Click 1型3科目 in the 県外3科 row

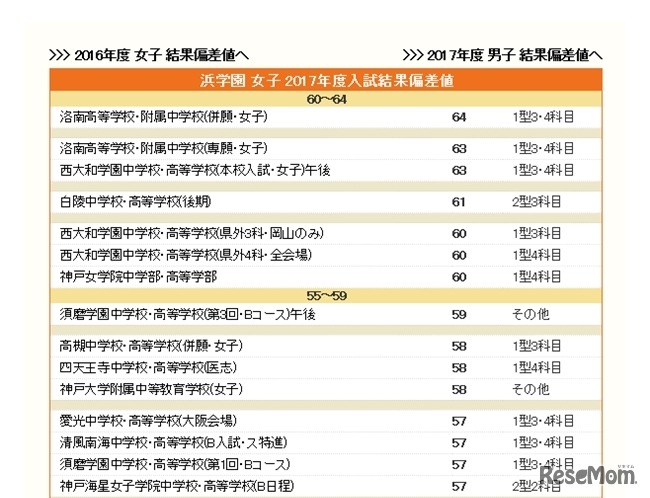[537, 233]
